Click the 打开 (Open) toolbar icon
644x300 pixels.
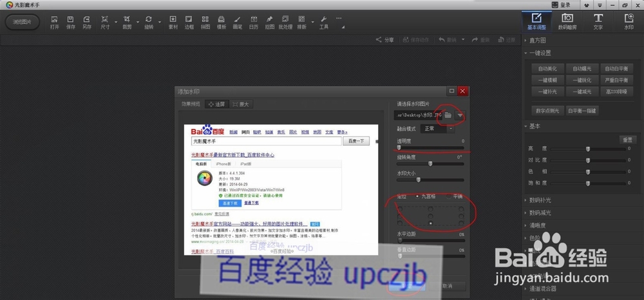[x=55, y=19]
